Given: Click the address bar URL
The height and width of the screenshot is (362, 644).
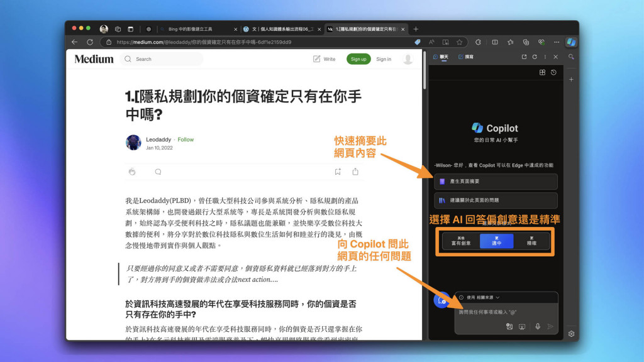Looking at the screenshot, I should tap(204, 42).
